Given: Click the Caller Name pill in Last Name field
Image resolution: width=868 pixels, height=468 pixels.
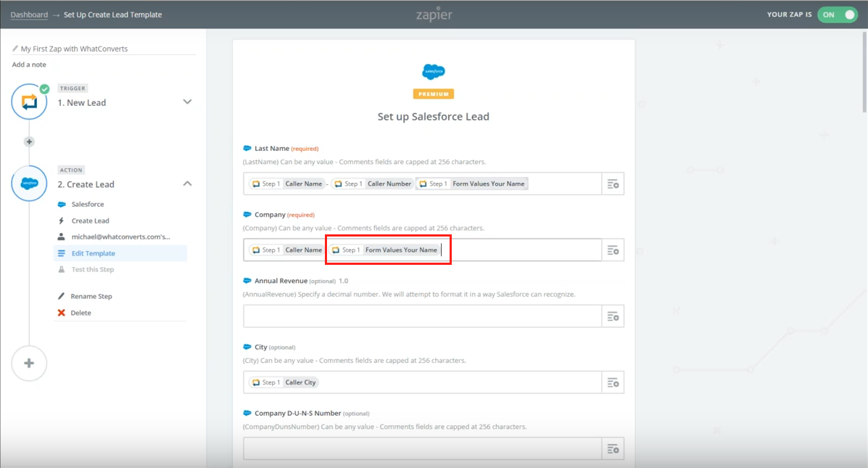Looking at the screenshot, I should (x=286, y=184).
